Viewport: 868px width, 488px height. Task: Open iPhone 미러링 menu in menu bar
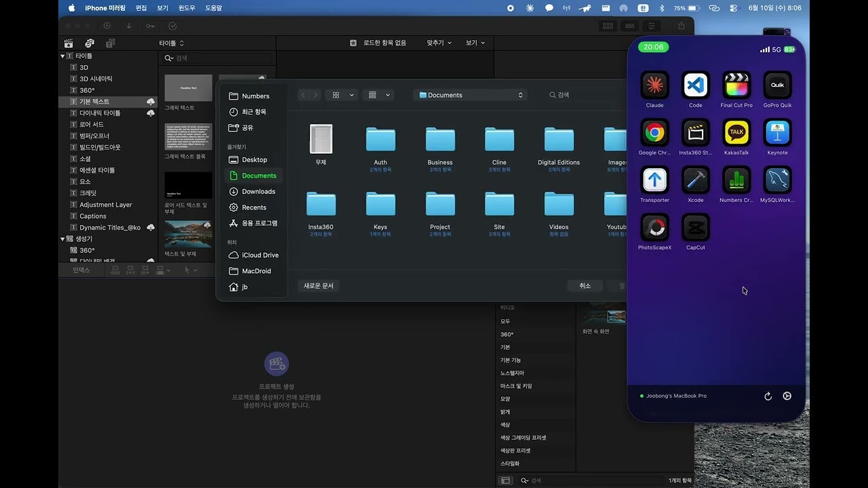tap(105, 8)
